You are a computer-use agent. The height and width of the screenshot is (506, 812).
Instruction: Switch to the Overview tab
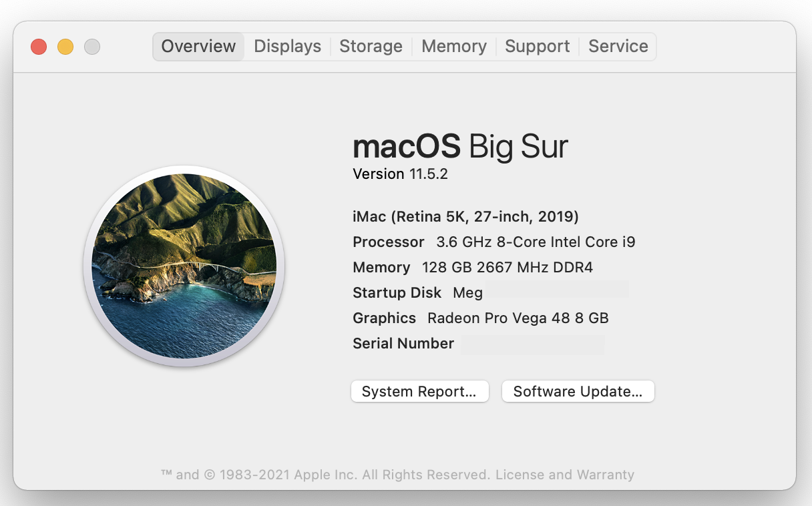[x=198, y=47]
